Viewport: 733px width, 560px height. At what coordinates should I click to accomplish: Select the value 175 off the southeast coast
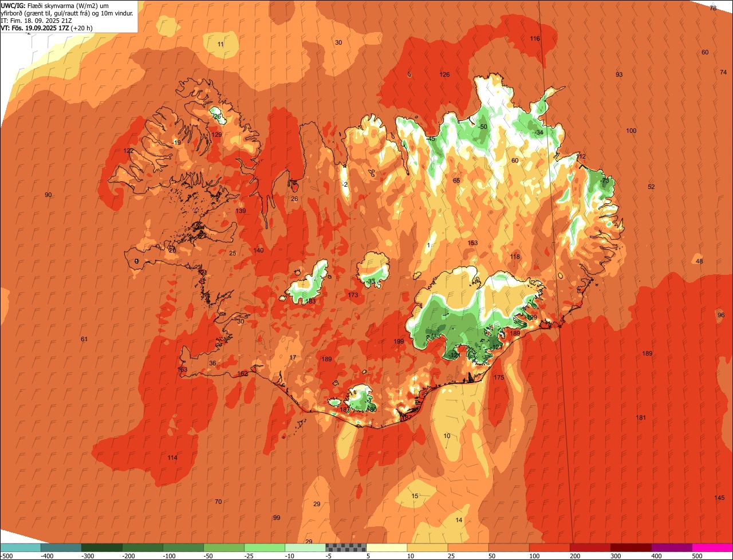pos(499,378)
